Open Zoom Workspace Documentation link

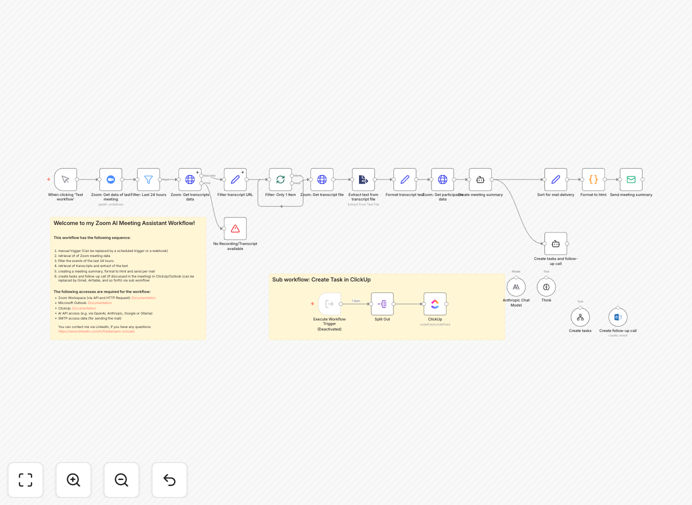click(x=143, y=298)
